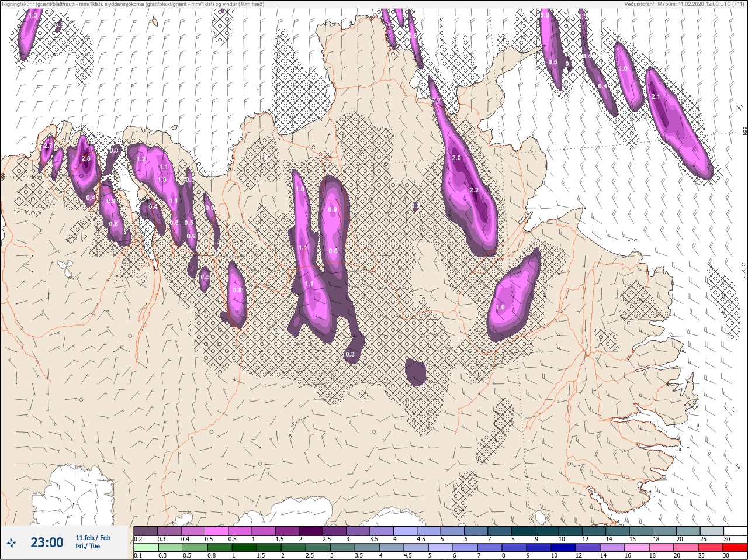Screen dimensions: 748x560
Task: Click the 1.2 precipitation value on the map
Action: (x=141, y=159)
